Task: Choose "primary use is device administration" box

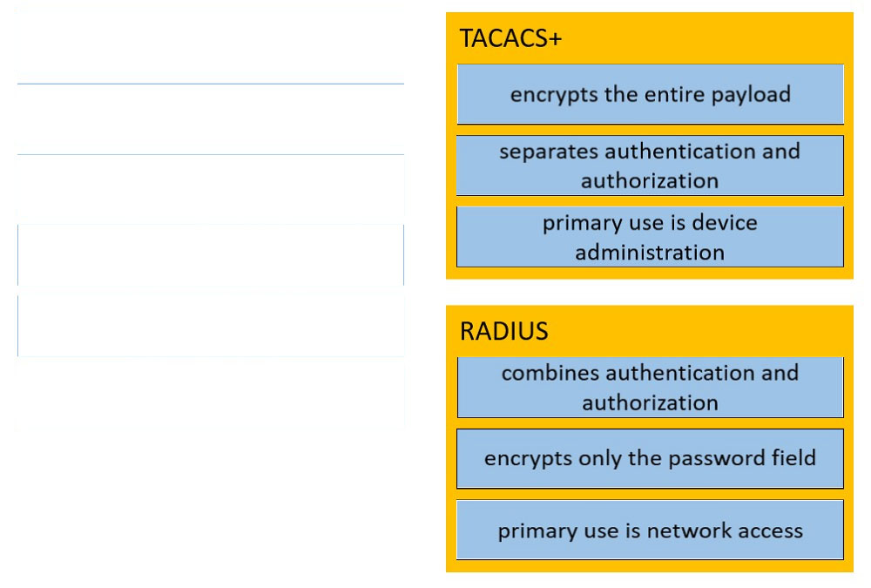Action: 650,237
